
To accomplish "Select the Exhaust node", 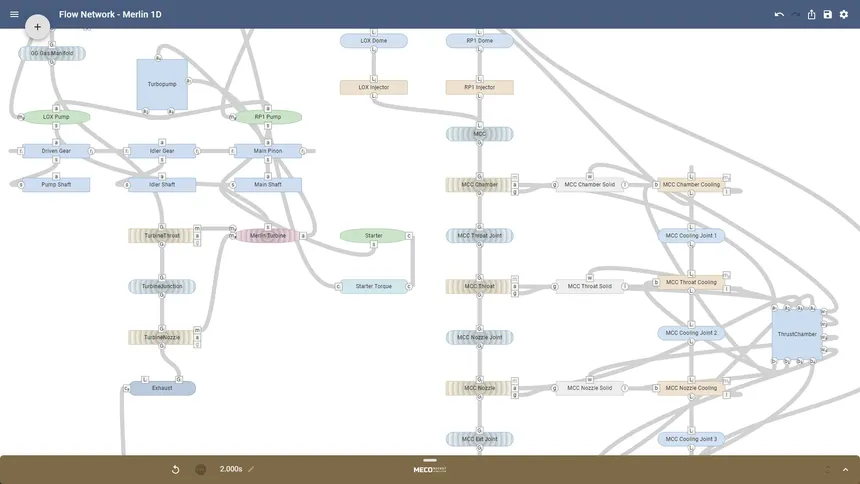I will tap(162, 388).
